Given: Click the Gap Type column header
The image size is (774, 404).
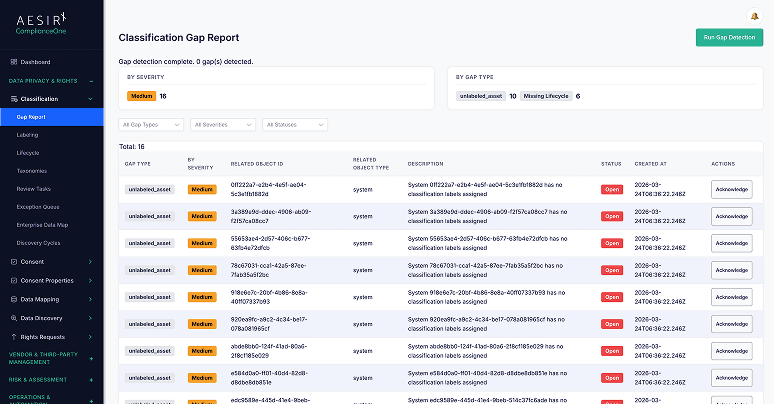Looking at the screenshot, I should pos(138,164).
